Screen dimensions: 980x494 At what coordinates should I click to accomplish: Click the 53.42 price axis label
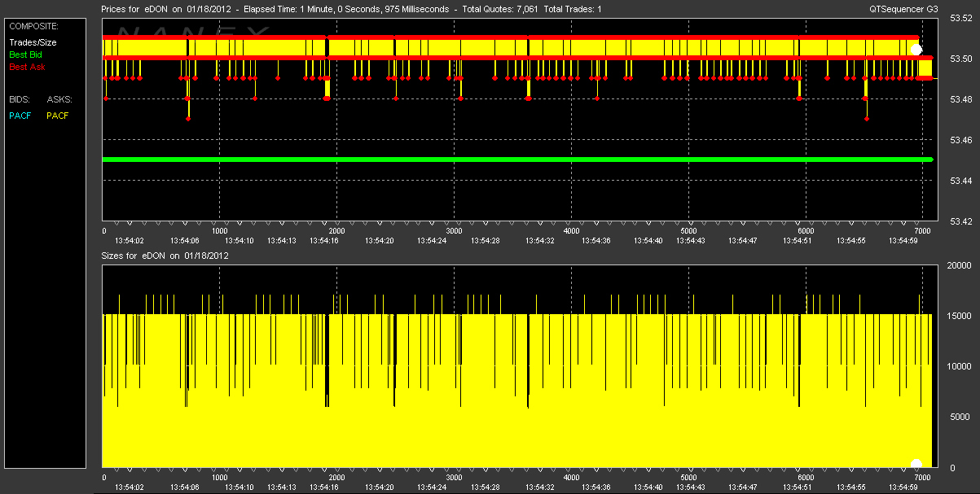pos(961,220)
